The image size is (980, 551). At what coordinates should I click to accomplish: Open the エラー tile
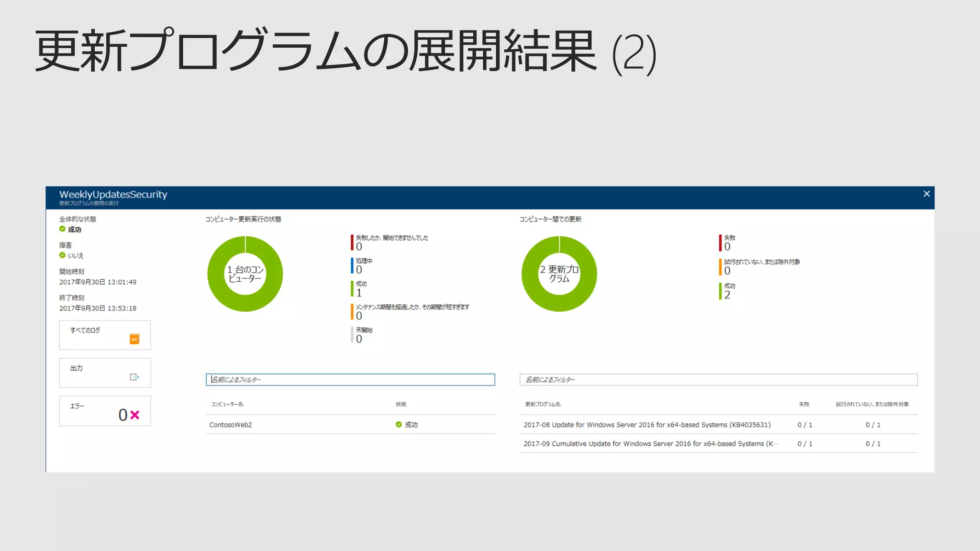tap(105, 410)
